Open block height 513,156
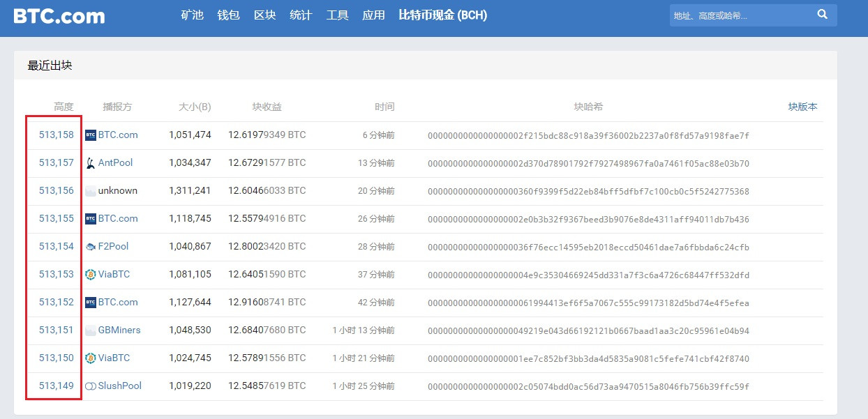This screenshot has height=419, width=868. (57, 190)
